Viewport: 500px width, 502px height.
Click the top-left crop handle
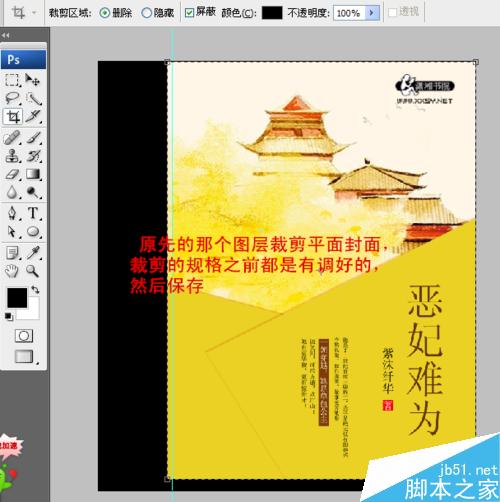click(167, 62)
